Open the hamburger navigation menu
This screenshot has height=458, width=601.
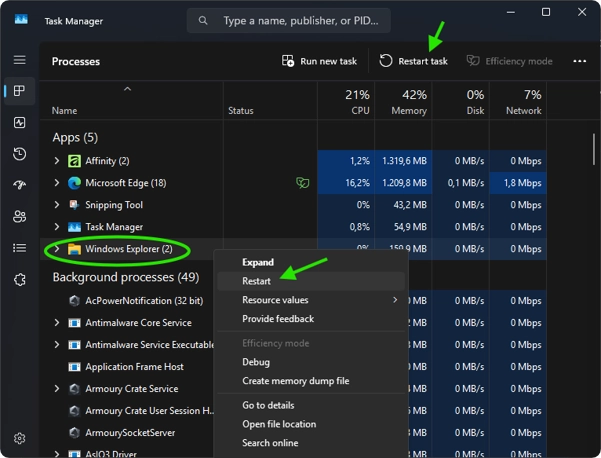point(20,60)
